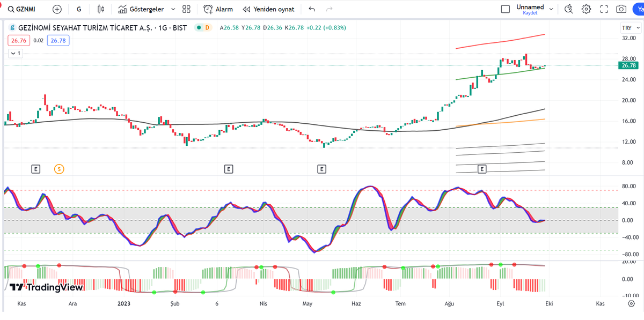The height and width of the screenshot is (320, 644).
Task: Open the TradingView logo link
Action: (47, 287)
